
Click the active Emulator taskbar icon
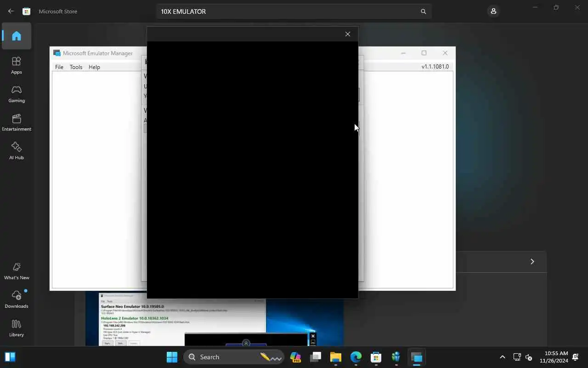[417, 357]
